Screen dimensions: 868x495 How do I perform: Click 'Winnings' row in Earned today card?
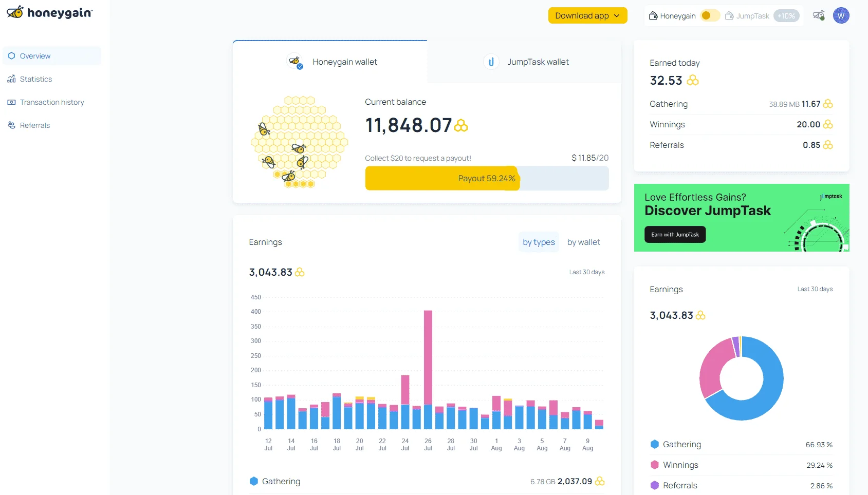[741, 124]
